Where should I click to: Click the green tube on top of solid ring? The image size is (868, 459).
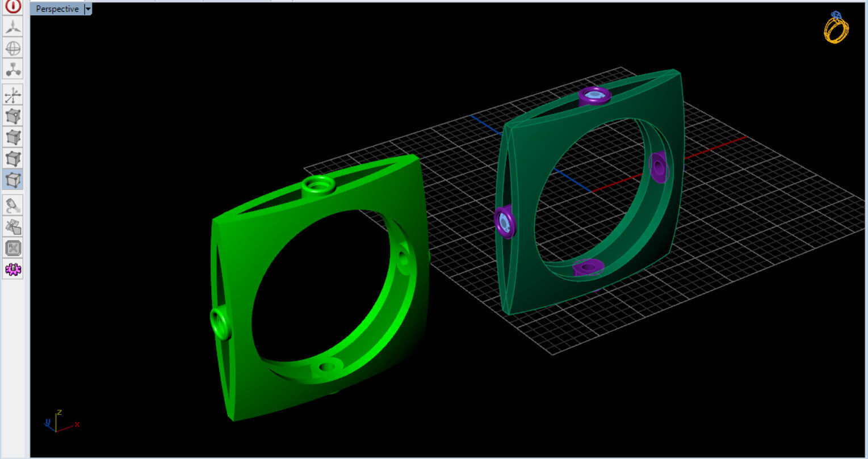pyautogui.click(x=318, y=187)
